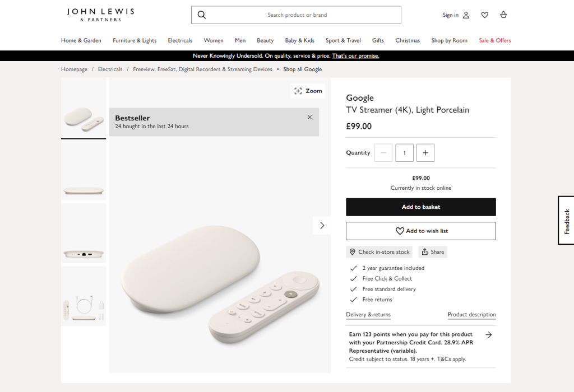
Task: Click the search product or brand field
Action: pos(297,15)
